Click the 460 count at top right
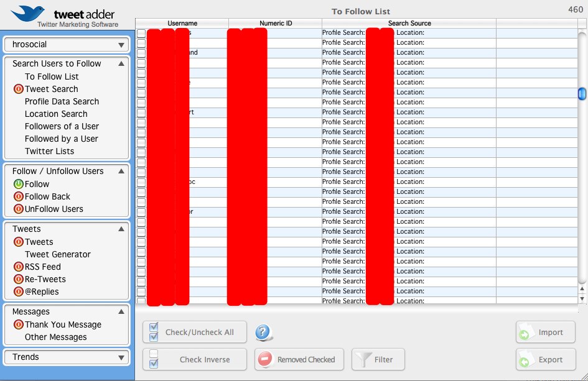This screenshot has height=381, width=588. [x=576, y=9]
